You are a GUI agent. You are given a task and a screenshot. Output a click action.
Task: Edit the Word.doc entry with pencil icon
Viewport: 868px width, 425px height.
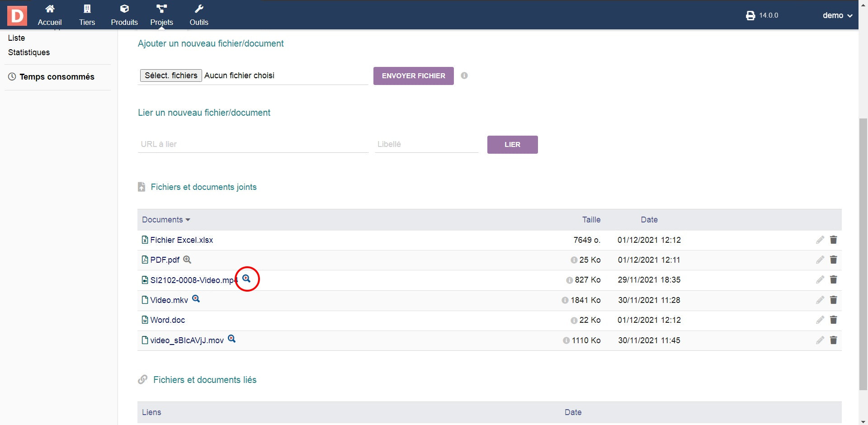click(820, 320)
